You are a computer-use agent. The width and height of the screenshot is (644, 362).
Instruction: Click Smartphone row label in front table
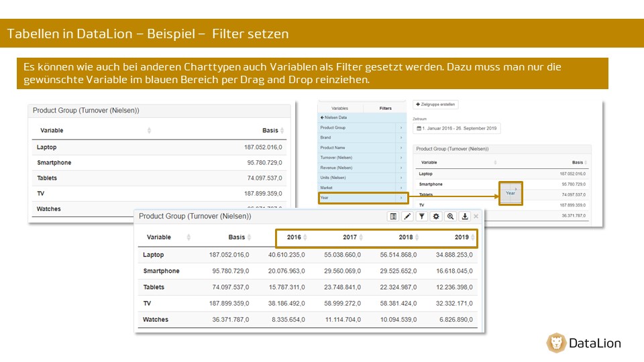click(x=161, y=271)
